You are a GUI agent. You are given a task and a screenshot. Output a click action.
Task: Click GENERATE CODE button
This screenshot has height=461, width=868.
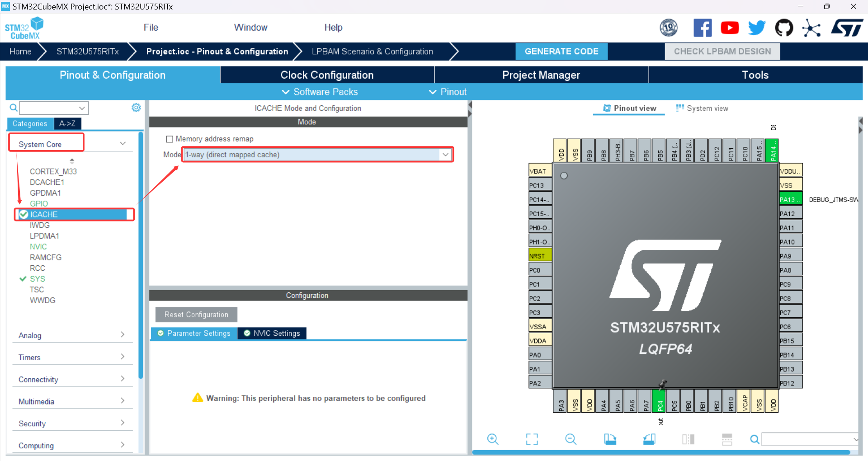561,52
